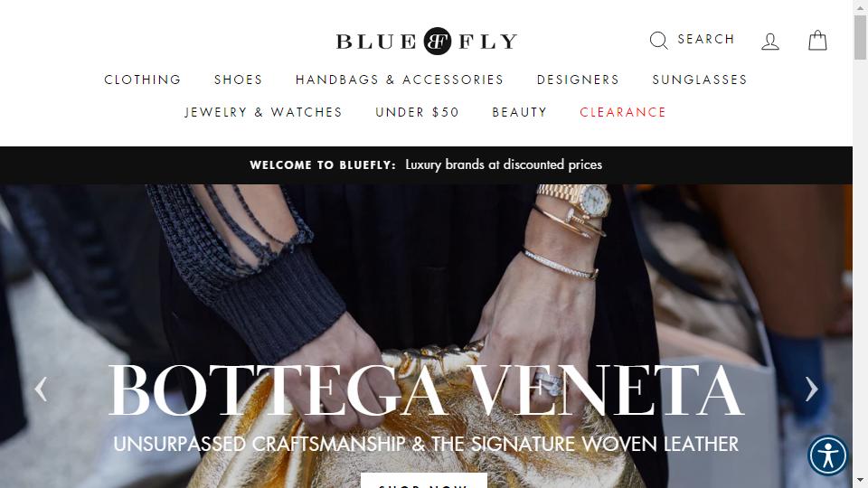Open the Beauty category
Viewport: 868px width, 488px height.
[519, 112]
